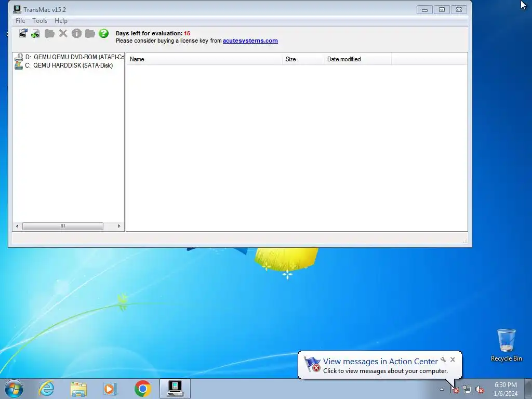Click the left arrow of drive list scrollbar
Image resolution: width=532 pixels, height=399 pixels.
(17, 227)
